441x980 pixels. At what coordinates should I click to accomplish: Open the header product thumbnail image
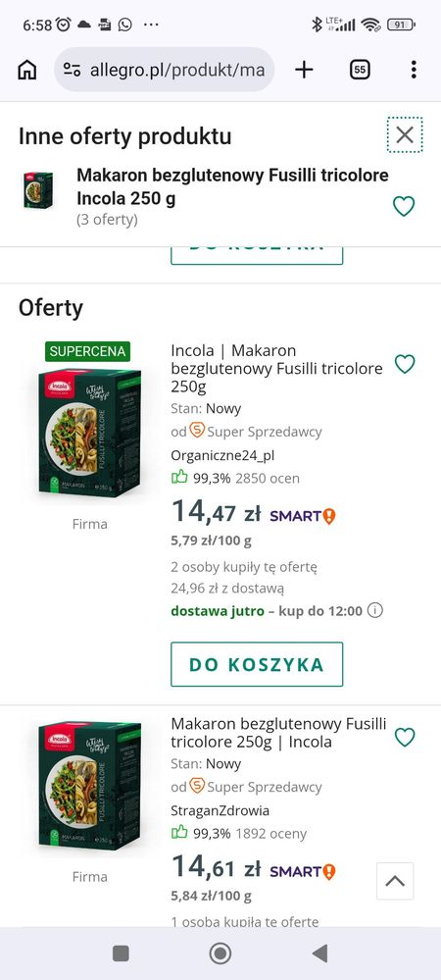(x=39, y=190)
